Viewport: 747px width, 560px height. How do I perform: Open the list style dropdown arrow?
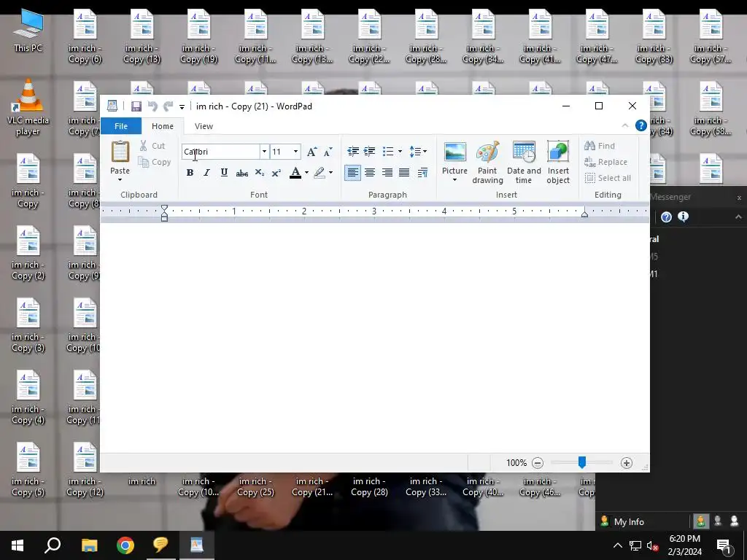click(x=400, y=152)
